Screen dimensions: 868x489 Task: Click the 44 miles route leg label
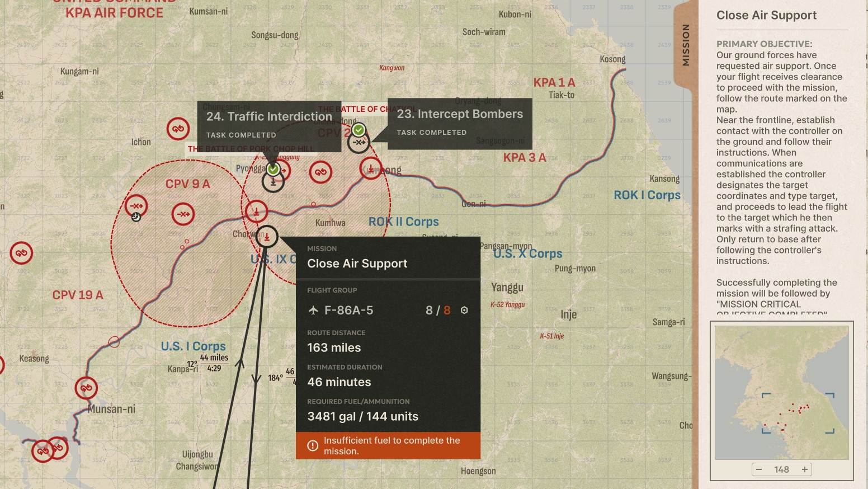[214, 358]
